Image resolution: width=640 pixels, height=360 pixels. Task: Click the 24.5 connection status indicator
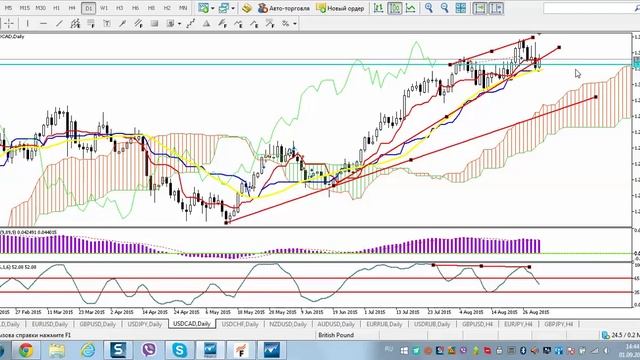coord(621,335)
